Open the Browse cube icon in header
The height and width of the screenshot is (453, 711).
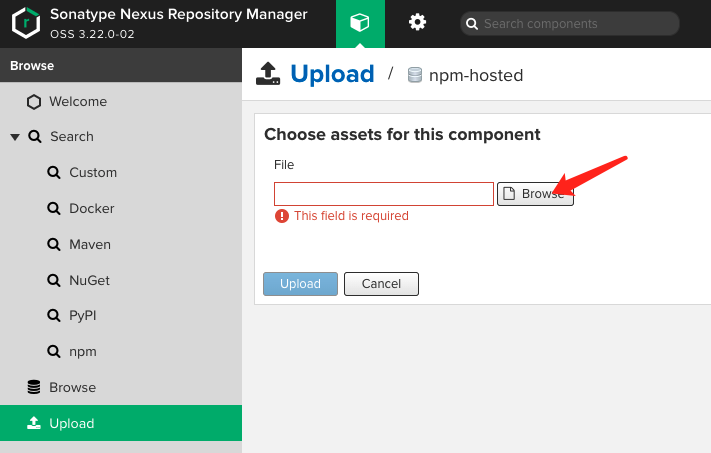click(x=360, y=22)
